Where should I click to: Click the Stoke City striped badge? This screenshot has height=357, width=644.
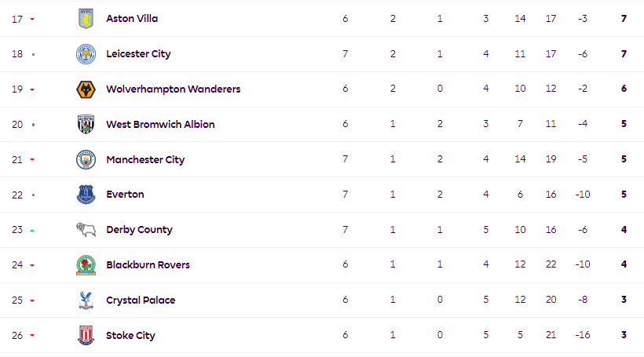pos(86,335)
